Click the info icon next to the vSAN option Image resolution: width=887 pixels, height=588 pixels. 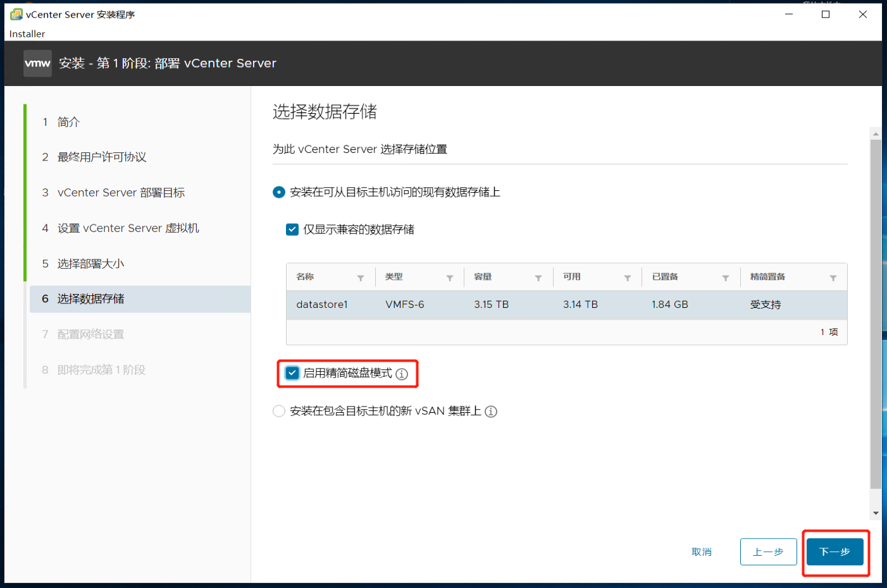tap(491, 411)
